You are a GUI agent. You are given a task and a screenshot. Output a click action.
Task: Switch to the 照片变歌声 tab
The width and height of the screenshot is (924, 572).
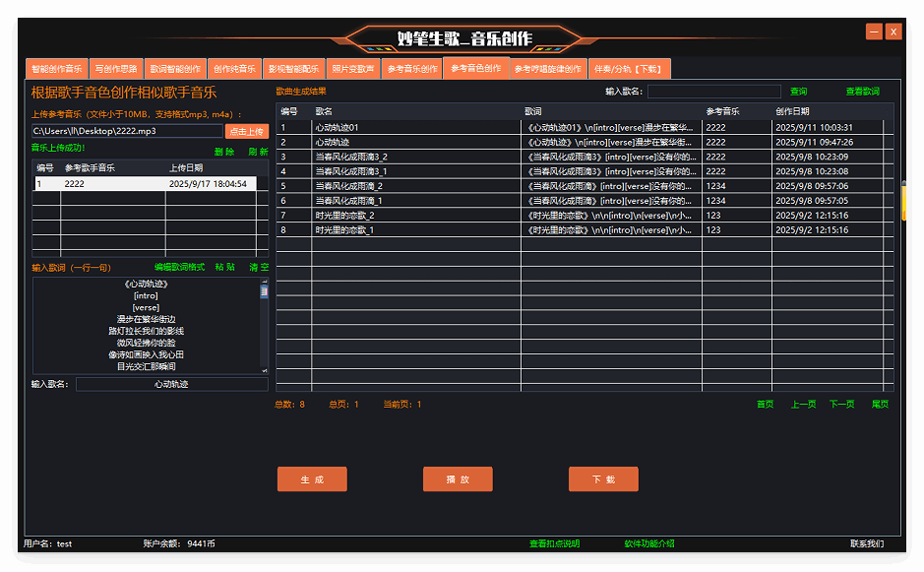(352, 69)
